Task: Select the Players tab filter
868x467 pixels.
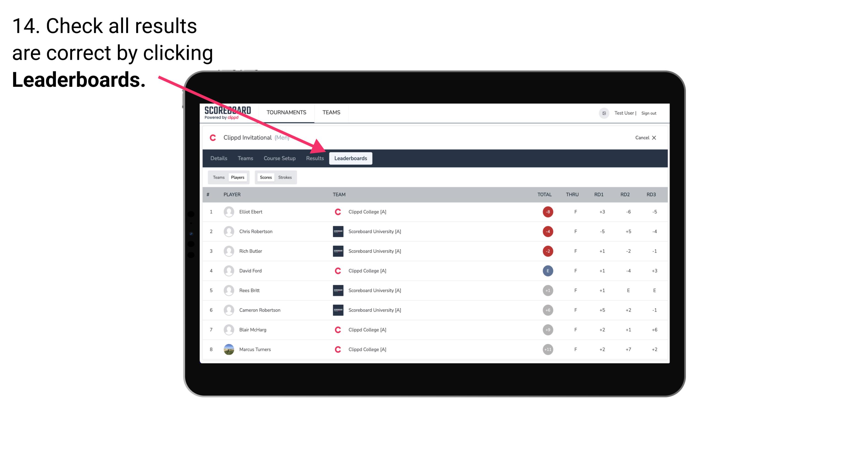Action: pos(237,177)
